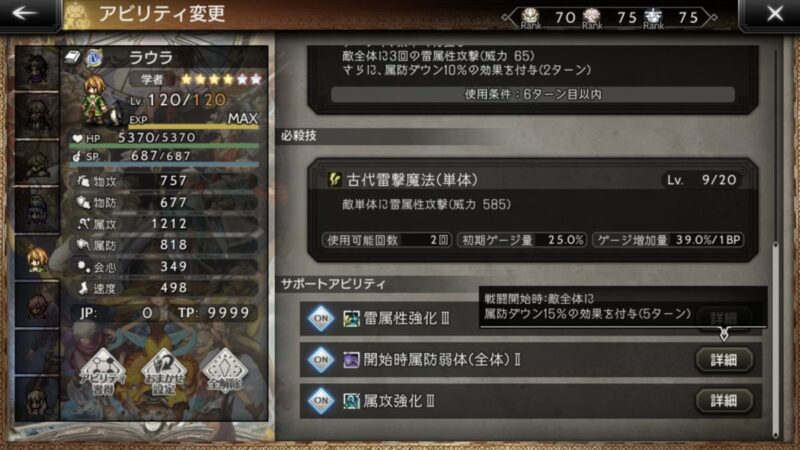Open 詳細 for 属攻強化Ⅲ
The width and height of the screenshot is (800, 450).
[x=724, y=401]
